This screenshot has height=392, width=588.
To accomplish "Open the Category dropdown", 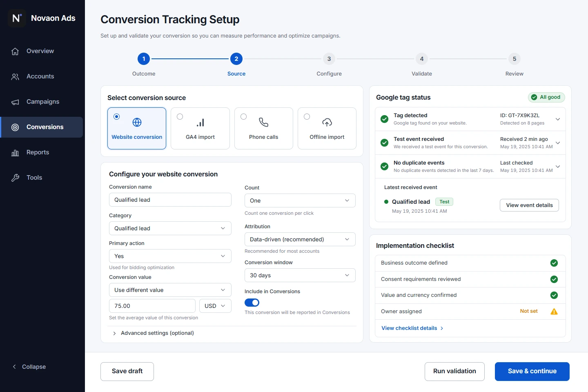I will pyautogui.click(x=170, y=228).
